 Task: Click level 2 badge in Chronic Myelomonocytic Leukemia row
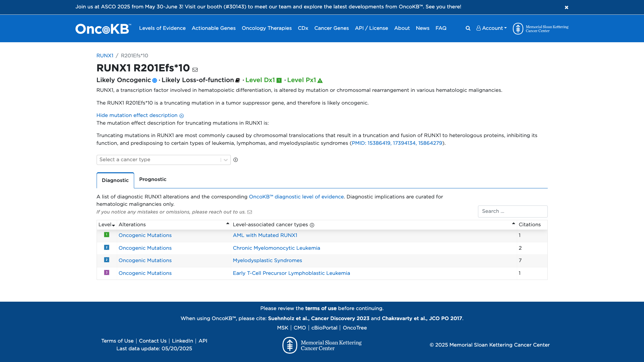[107, 248]
